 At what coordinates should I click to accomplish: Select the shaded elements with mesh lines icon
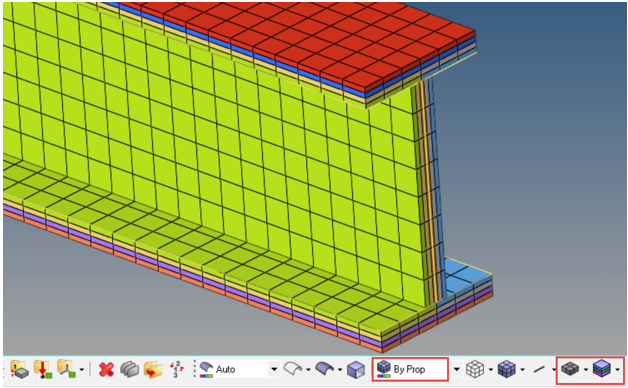[507, 369]
